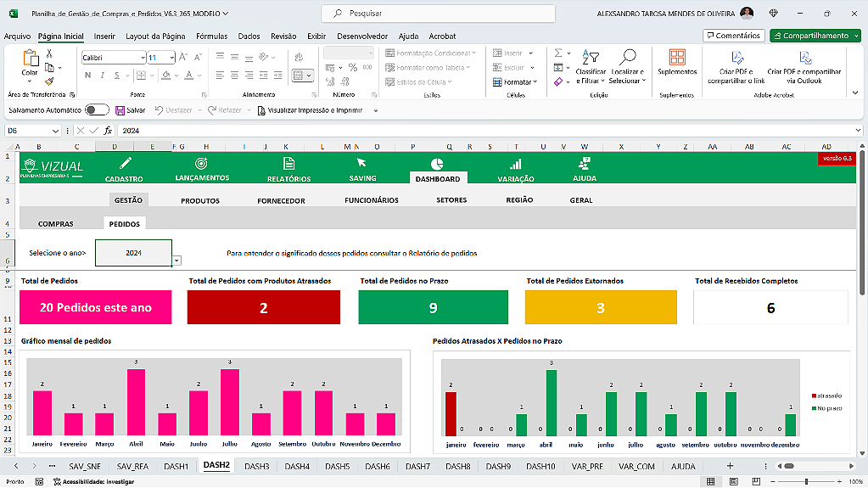The image size is (868, 488).
Task: Switch to Page Layout view in status bar
Action: pyautogui.click(x=733, y=481)
